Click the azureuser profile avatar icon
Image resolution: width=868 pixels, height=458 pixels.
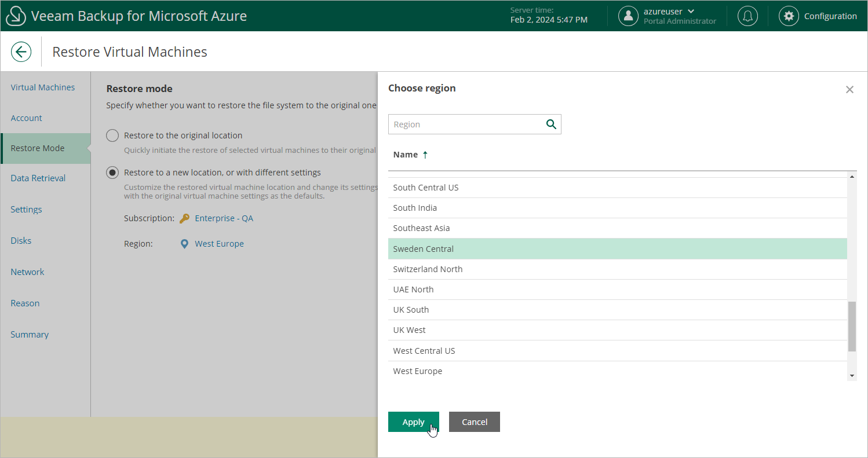tap(628, 16)
